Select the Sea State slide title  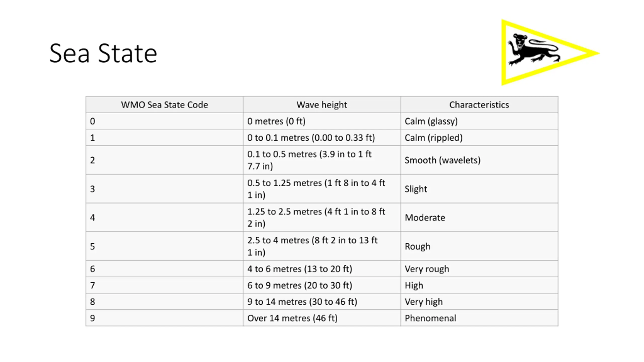coord(103,53)
